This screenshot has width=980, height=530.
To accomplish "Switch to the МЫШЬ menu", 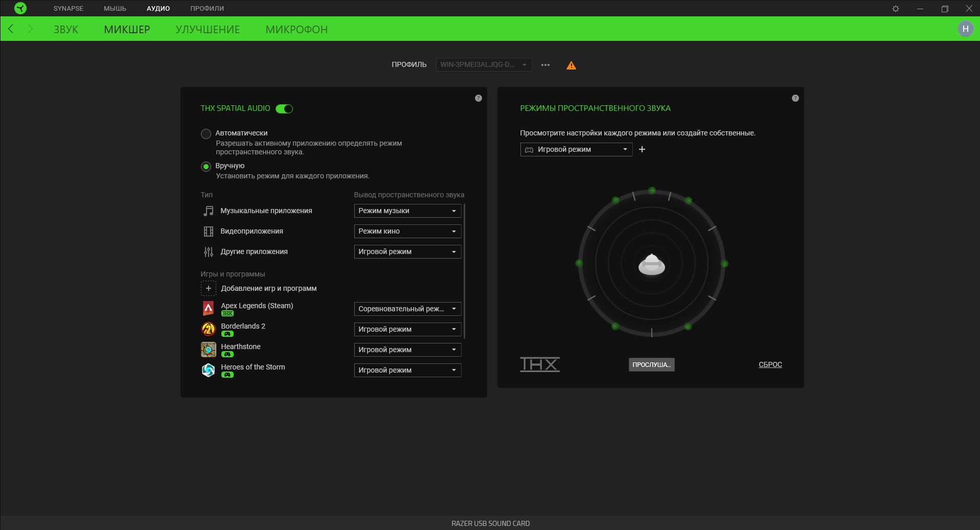I will [x=115, y=9].
